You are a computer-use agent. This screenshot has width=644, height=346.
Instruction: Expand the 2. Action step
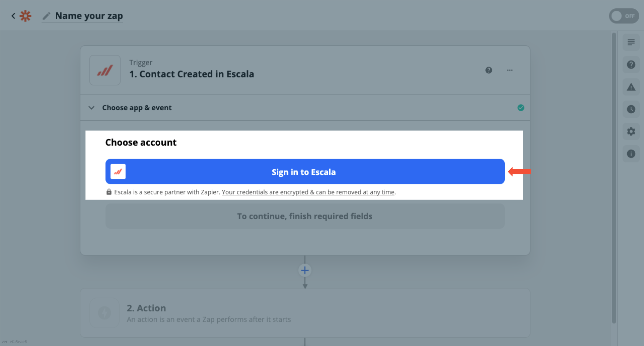pyautogui.click(x=305, y=312)
